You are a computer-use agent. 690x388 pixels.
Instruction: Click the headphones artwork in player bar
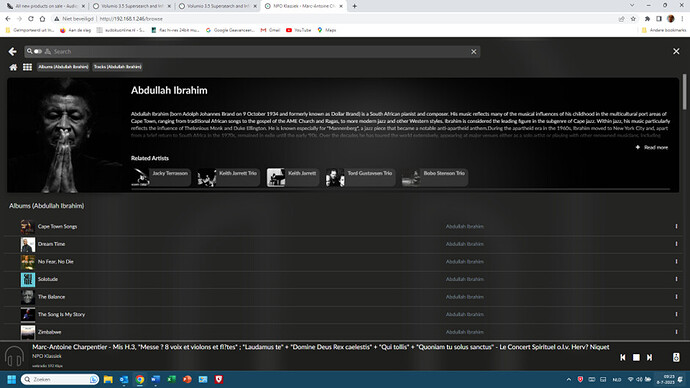(x=14, y=356)
